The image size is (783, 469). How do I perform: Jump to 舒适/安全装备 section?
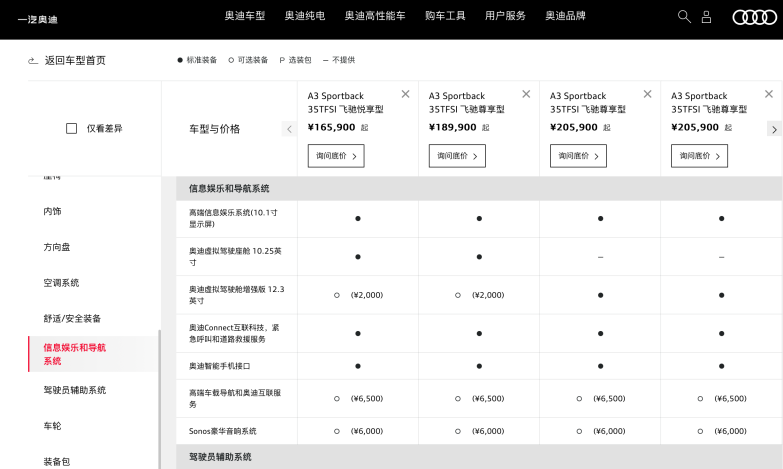[x=72, y=319]
